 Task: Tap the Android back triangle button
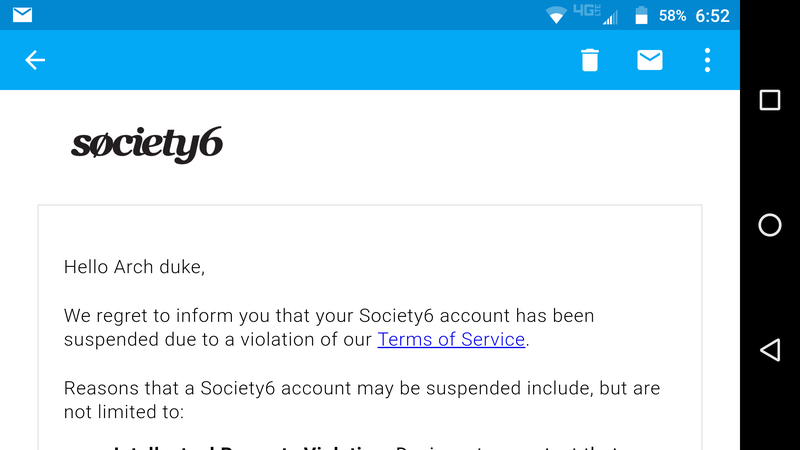point(769,350)
